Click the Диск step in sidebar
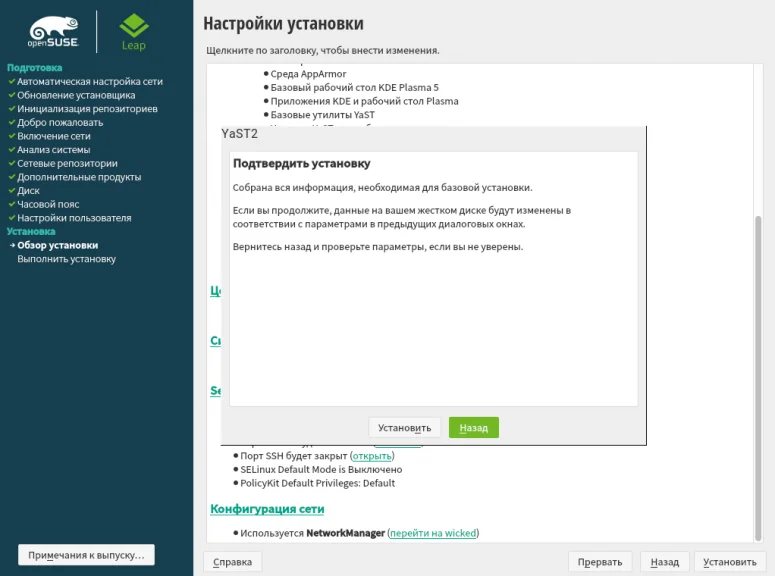 pos(29,190)
